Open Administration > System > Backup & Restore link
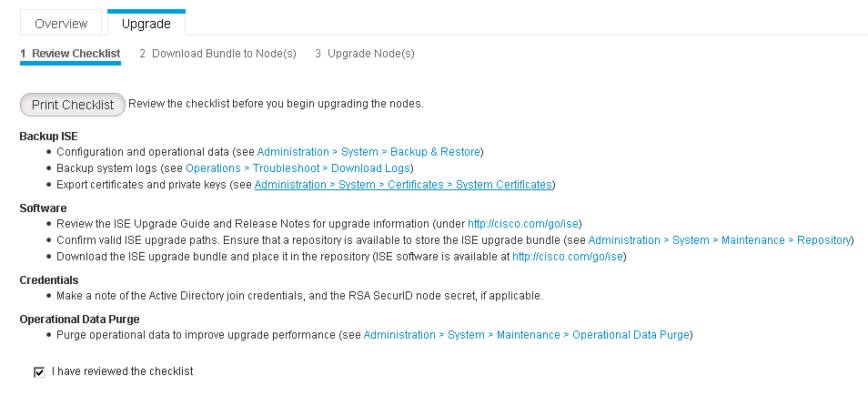 tap(369, 152)
